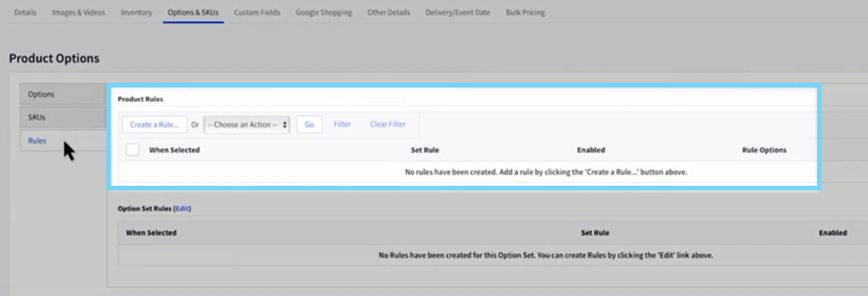Open Delivery/Event Date tab

pos(458,12)
